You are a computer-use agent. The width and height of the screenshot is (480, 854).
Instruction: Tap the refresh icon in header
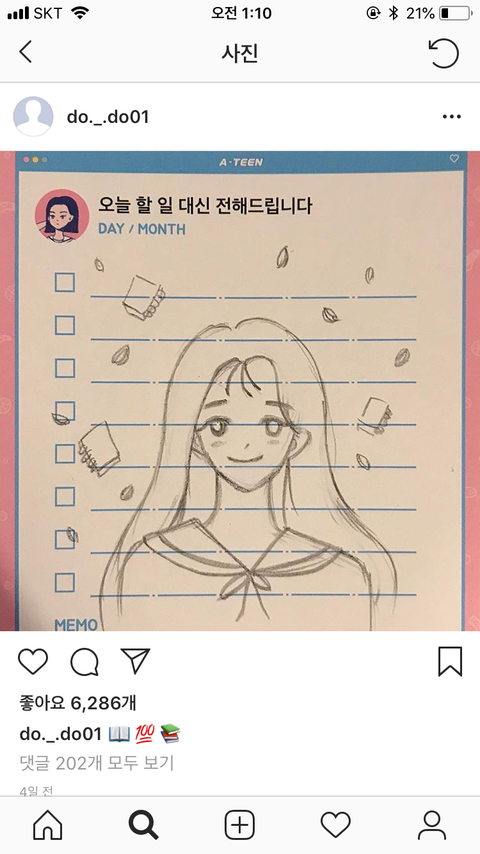point(443,53)
